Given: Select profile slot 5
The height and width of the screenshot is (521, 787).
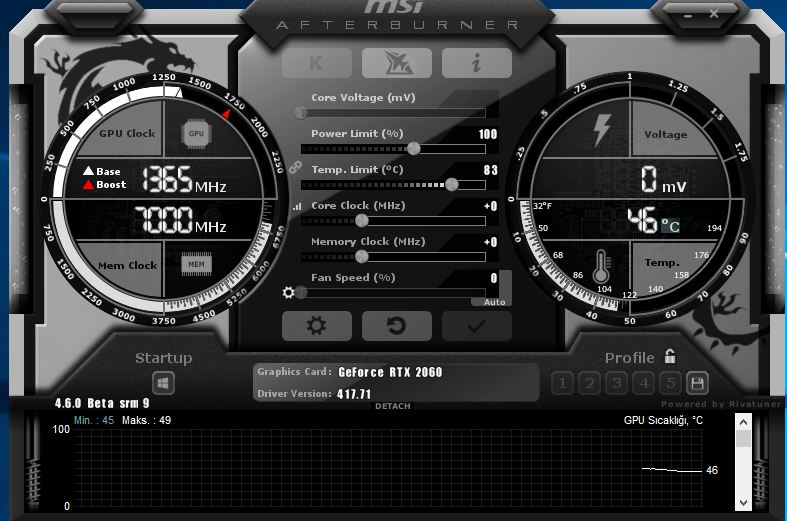Looking at the screenshot, I should (671, 383).
